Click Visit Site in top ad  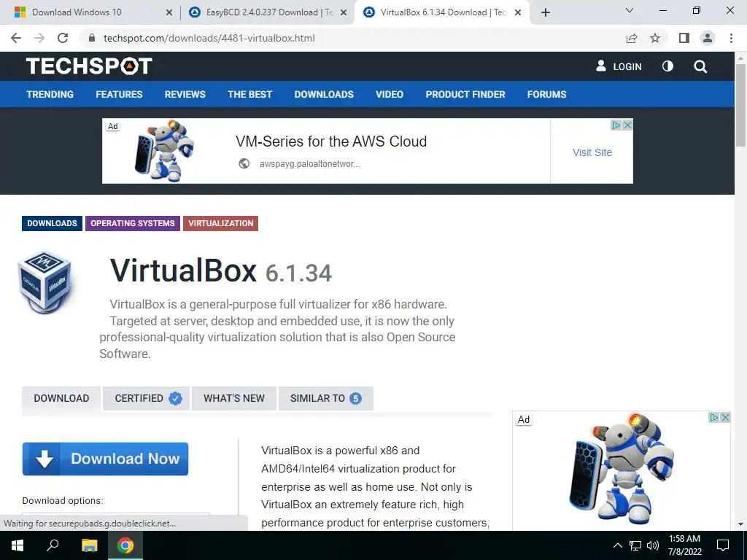coord(592,152)
